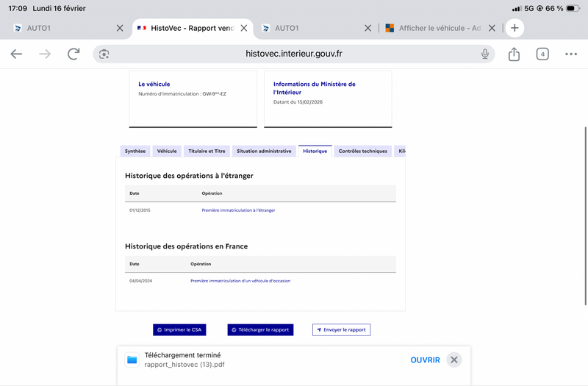This screenshot has width=588, height=386.
Task: Open the three-dot browser menu
Action: pyautogui.click(x=571, y=54)
